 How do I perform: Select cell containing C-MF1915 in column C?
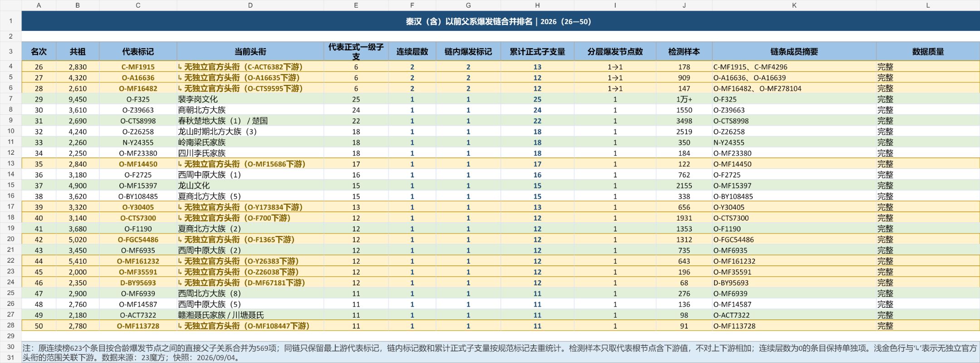(138, 67)
